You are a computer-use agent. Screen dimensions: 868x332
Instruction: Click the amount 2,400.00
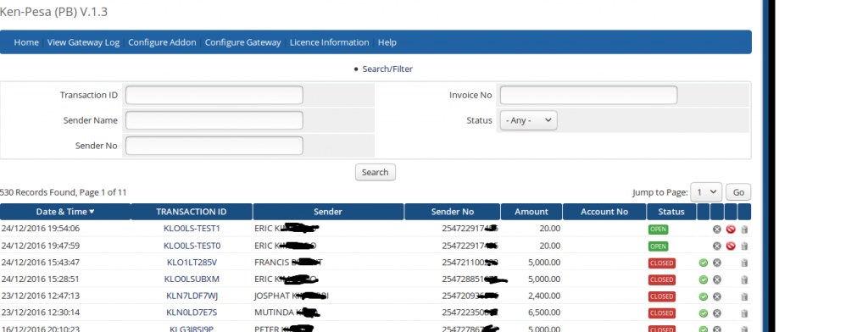coord(544,296)
